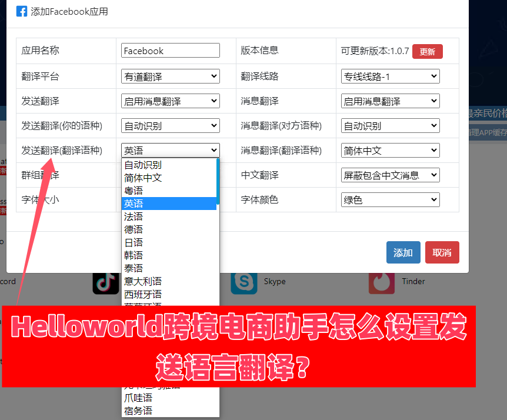The width and height of the screenshot is (507, 420).
Task: Select 西班牙语 in the language list
Action: click(169, 294)
